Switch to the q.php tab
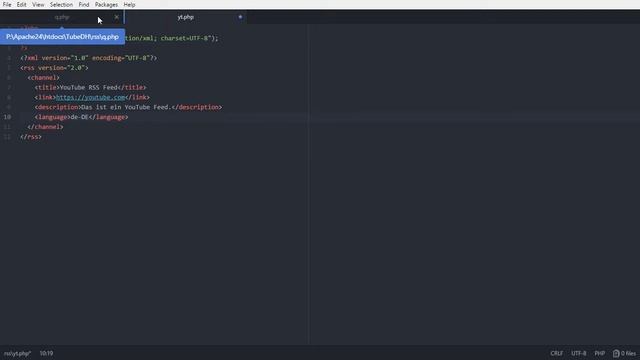The height and width of the screenshot is (360, 640). point(62,17)
